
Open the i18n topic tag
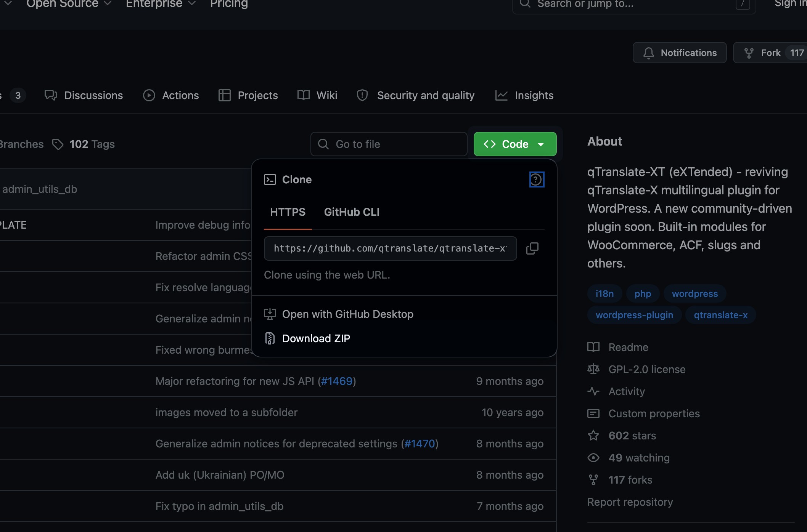pos(605,293)
